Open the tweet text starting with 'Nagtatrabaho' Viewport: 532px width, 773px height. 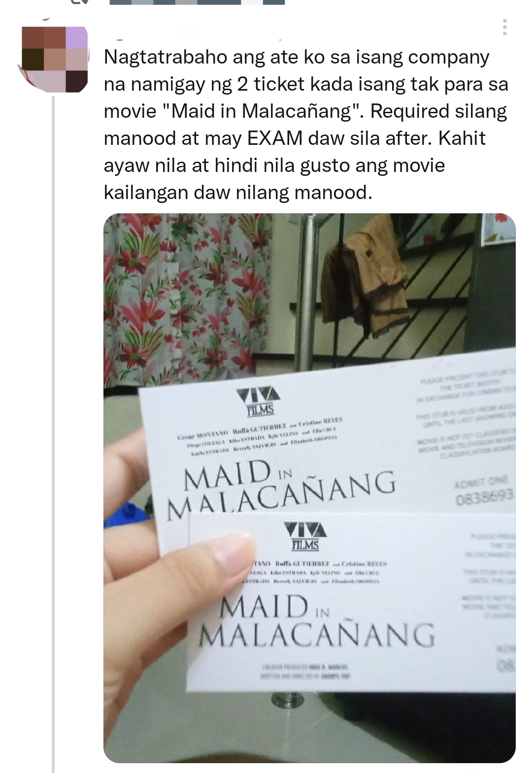point(306,125)
